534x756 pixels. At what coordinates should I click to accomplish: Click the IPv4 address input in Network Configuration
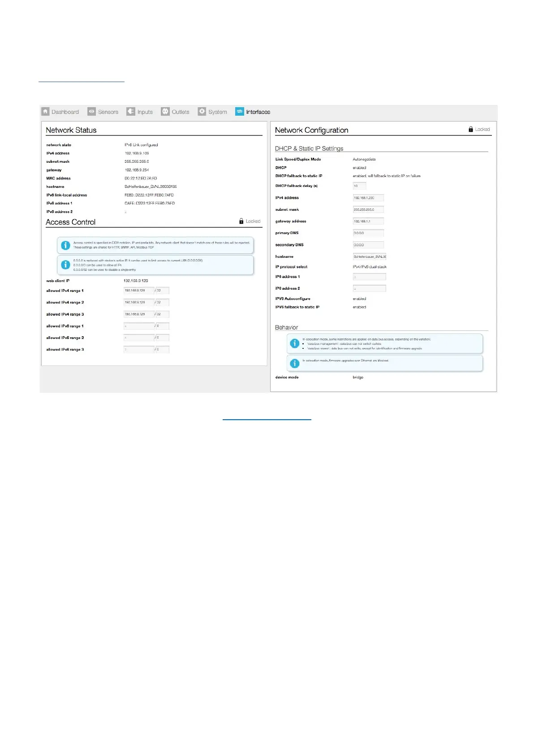(368, 198)
